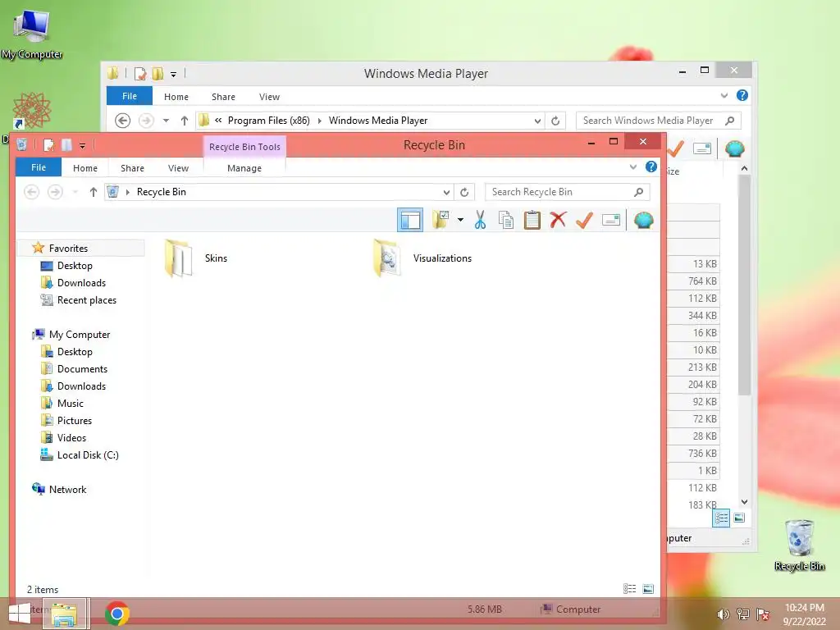Viewport: 840px width, 630px height.
Task: Switch to Home tab in Recycle Bin
Action: coord(85,168)
